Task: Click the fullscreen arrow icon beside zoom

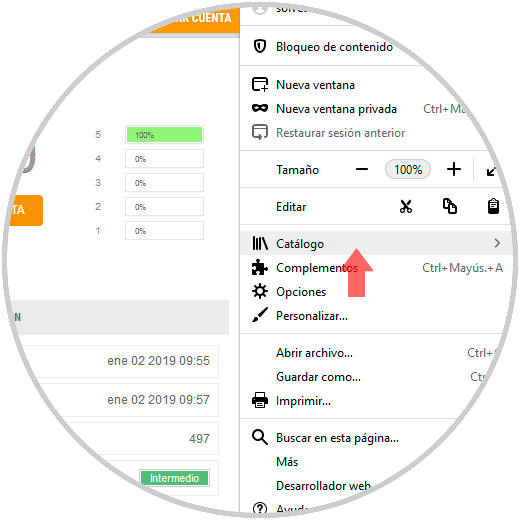Action: (492, 170)
